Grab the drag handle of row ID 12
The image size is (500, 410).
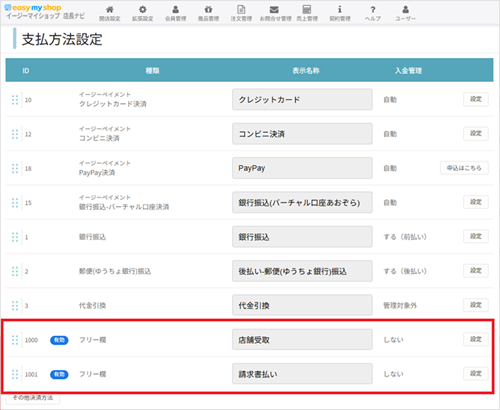(x=15, y=134)
